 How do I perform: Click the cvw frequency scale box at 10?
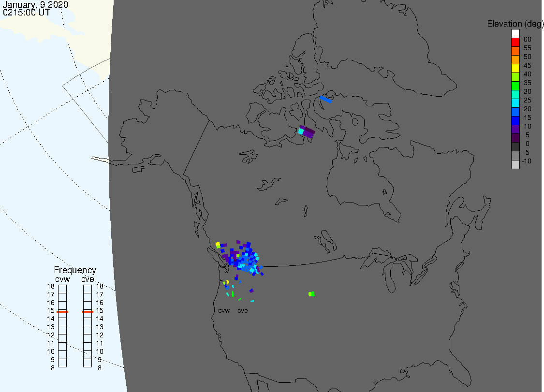tap(62, 355)
